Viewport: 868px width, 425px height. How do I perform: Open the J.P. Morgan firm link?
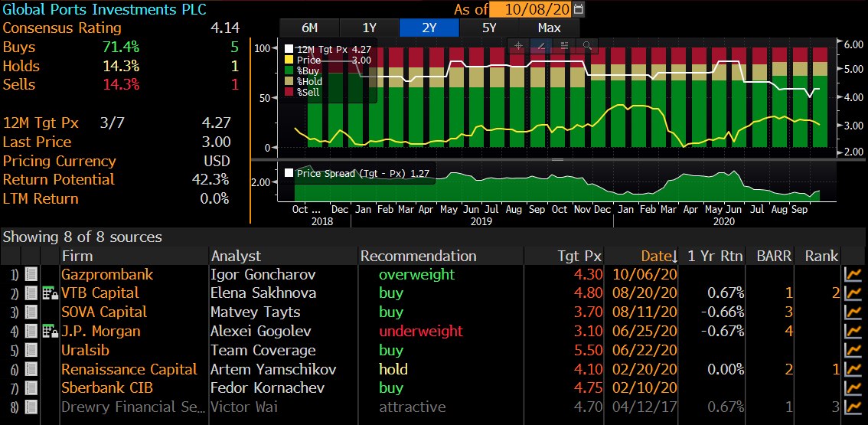(101, 332)
